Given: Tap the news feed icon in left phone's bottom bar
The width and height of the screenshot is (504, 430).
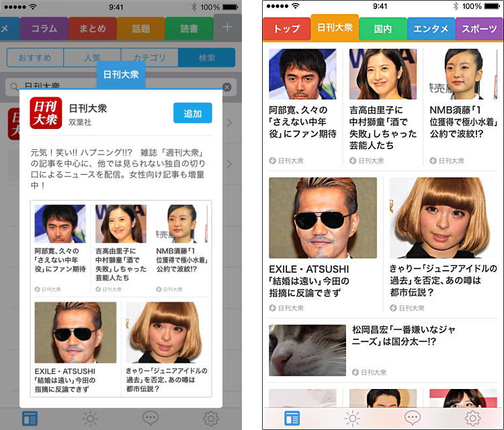Looking at the screenshot, I should [30, 419].
